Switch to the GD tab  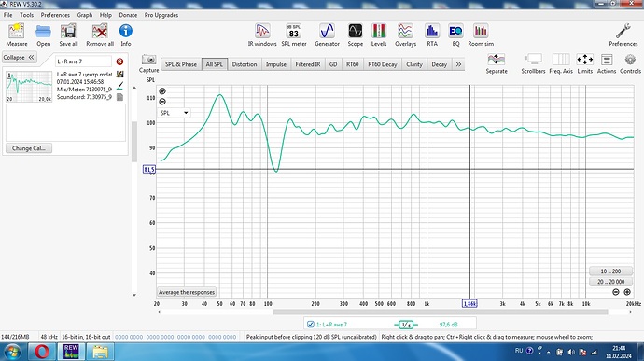point(333,64)
